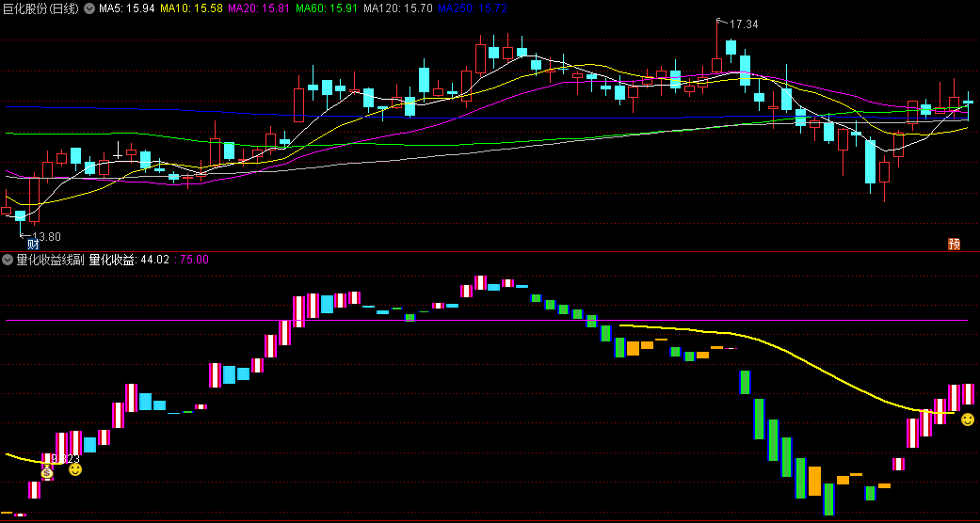Click the green MA60: 15.91 label

(x=328, y=8)
